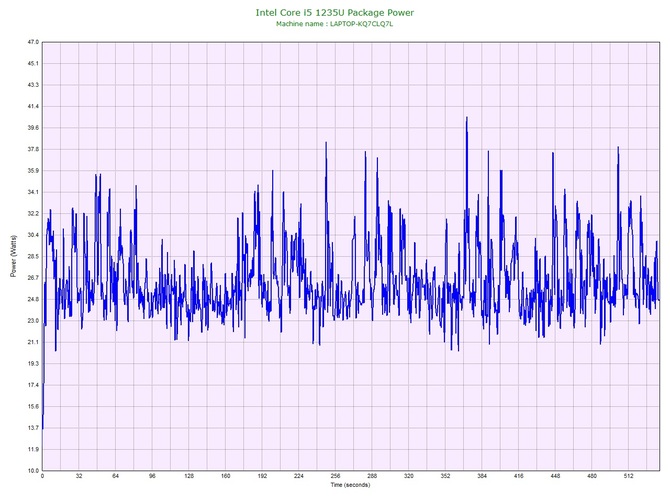
Task: Select the 13.7 power axis value
Action: pos(33,428)
